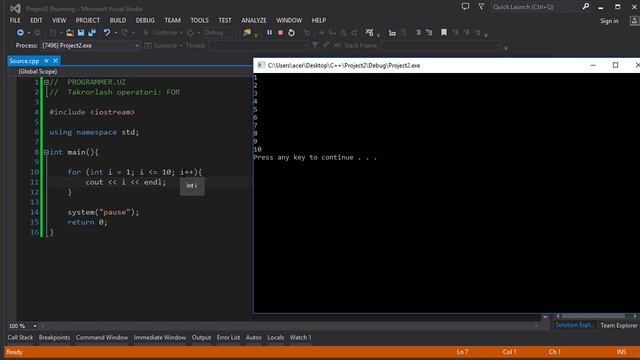Click the Redo arrow icon

(124, 33)
